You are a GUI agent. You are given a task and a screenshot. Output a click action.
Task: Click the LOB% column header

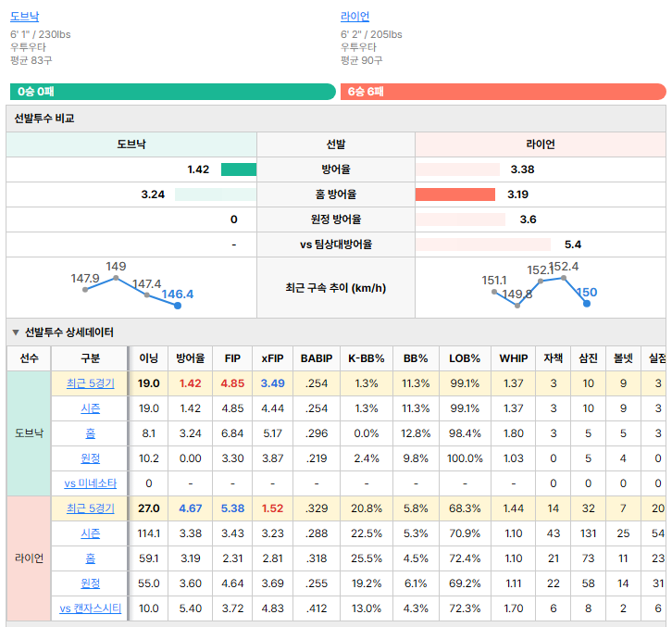(x=465, y=358)
